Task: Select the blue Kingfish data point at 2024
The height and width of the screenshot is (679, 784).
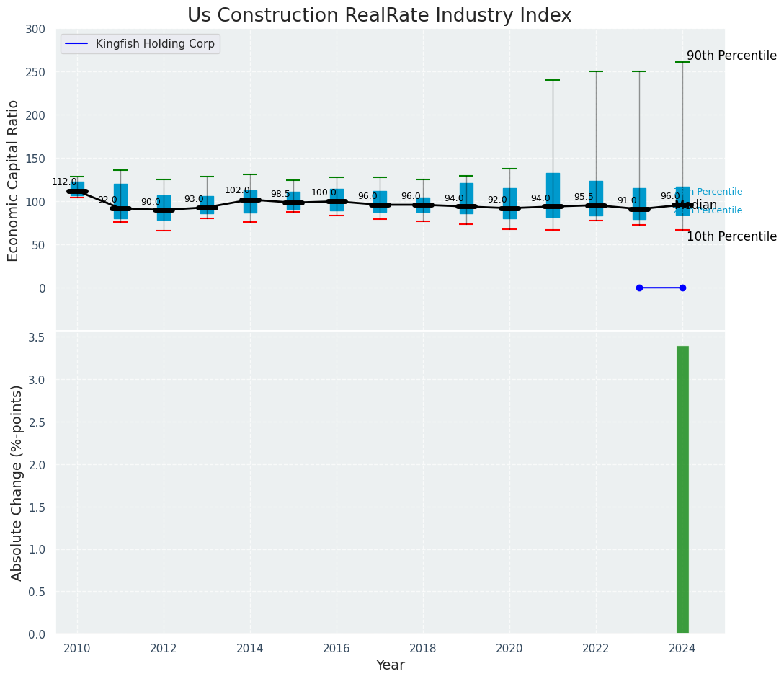Action: point(682,288)
